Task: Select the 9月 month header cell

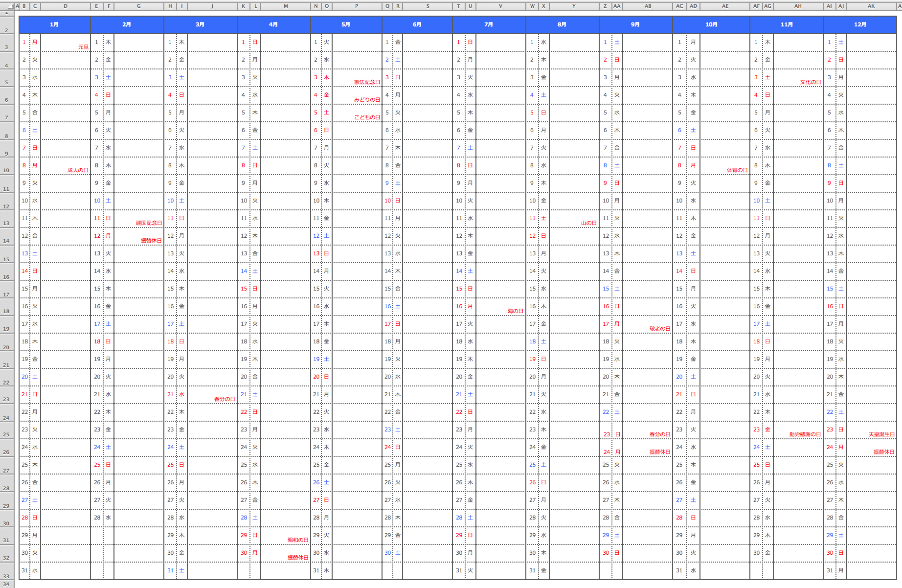Action: 636,24
